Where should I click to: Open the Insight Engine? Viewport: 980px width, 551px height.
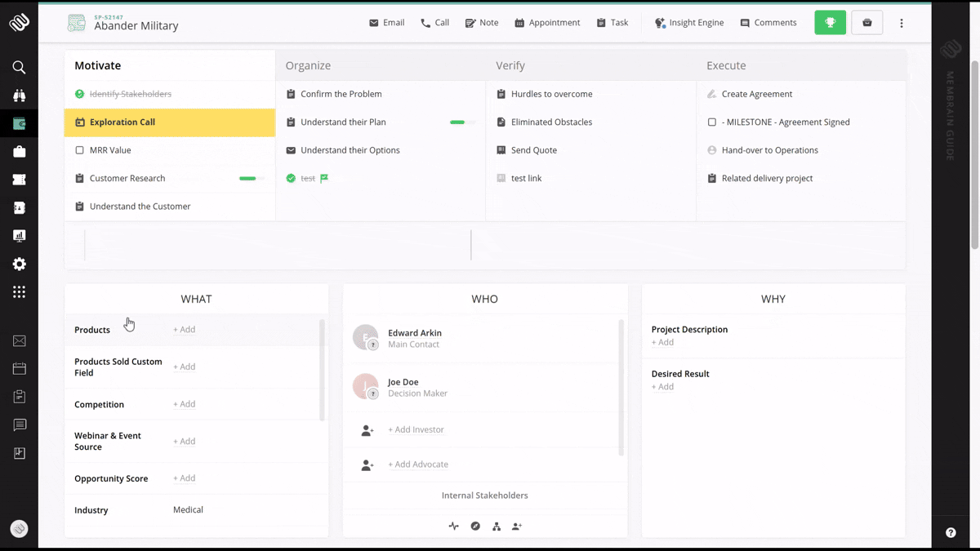coord(689,23)
